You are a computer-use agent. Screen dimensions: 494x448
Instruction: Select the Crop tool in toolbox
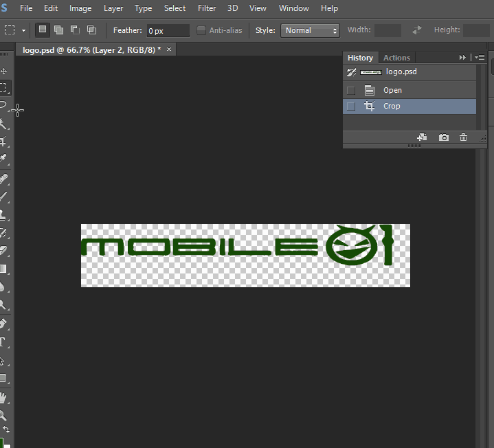click(x=4, y=141)
